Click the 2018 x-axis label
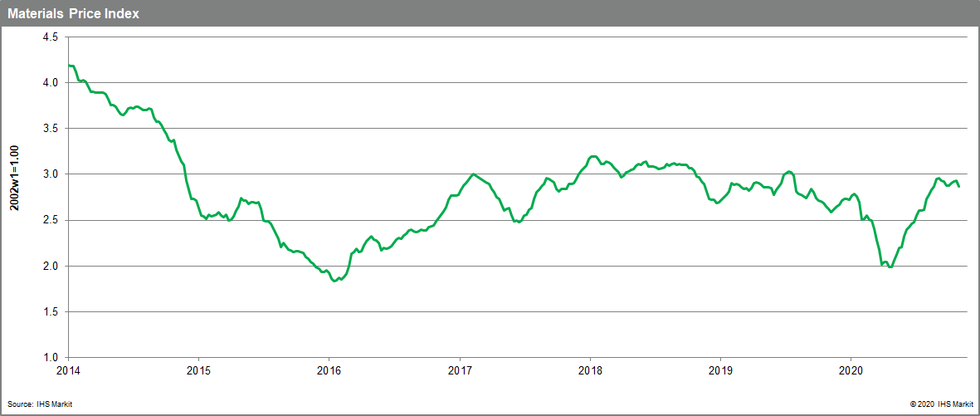 (x=590, y=370)
